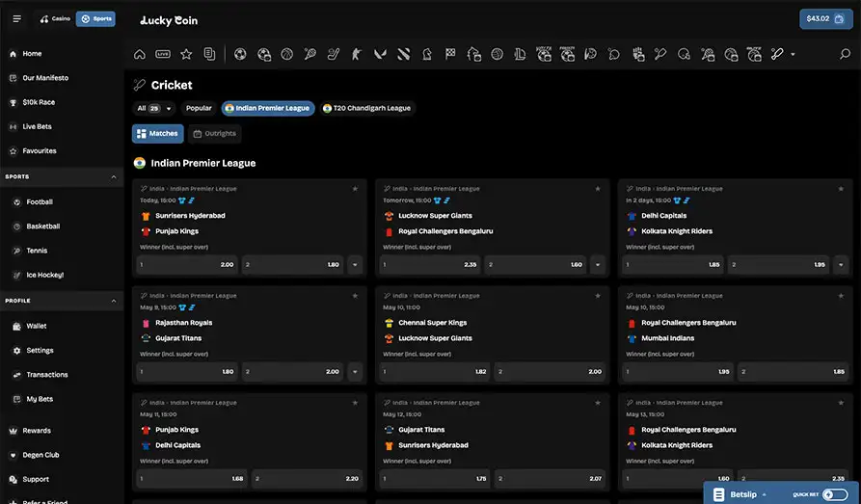This screenshot has width=861, height=504.
Task: Select the soccer ball icon in toolbar
Action: click(240, 54)
